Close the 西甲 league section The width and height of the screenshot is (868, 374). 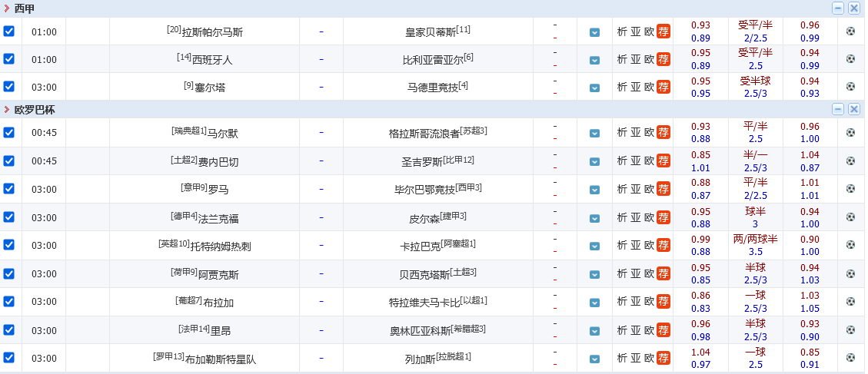point(853,8)
